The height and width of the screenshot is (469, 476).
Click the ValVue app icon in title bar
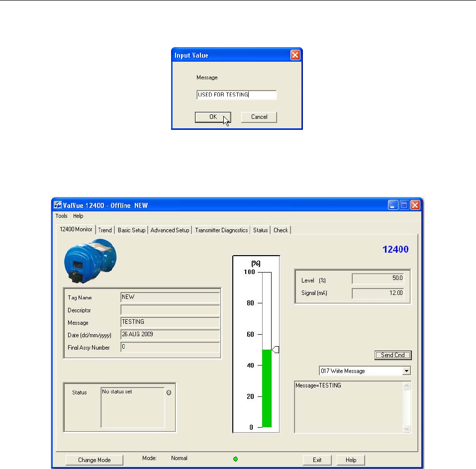(58, 205)
